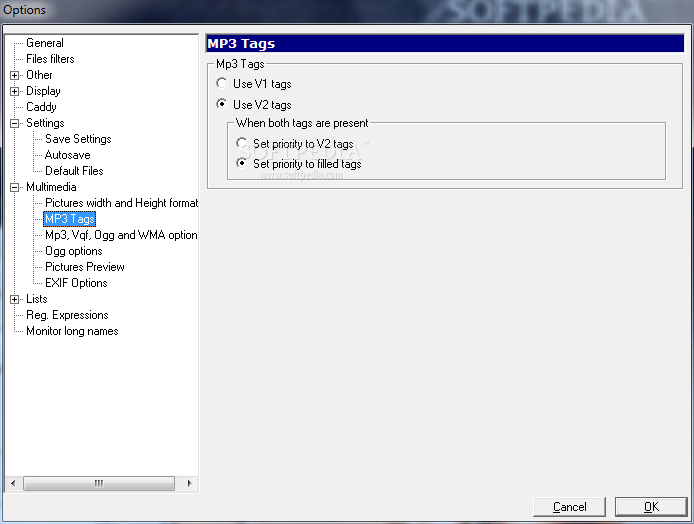Choose Set priority to filled tags

(x=242, y=163)
